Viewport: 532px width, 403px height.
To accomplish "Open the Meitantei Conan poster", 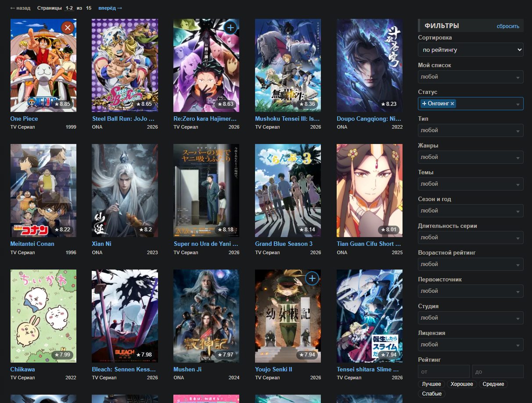I will click(x=43, y=191).
